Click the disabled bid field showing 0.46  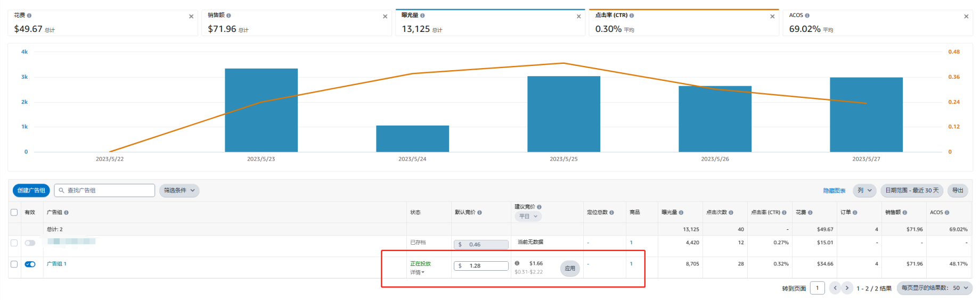click(481, 245)
